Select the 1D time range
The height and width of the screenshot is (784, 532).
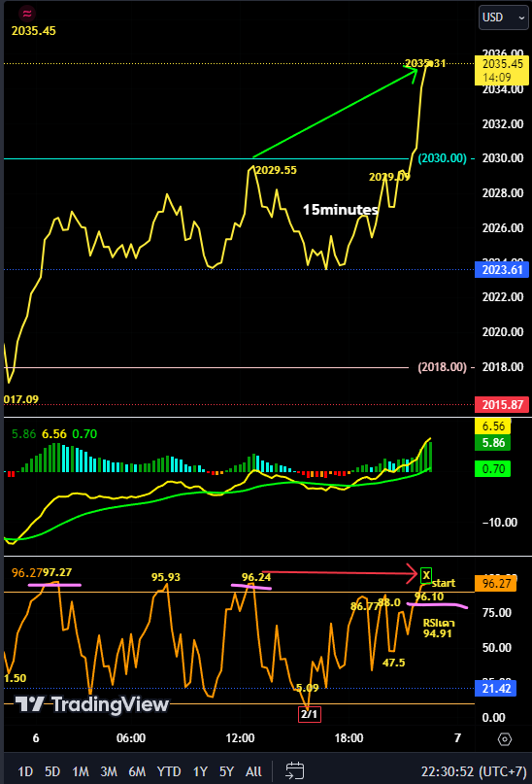25,771
